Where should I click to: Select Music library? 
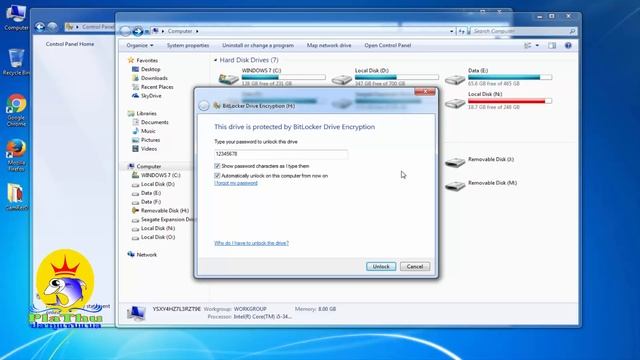pos(148,131)
